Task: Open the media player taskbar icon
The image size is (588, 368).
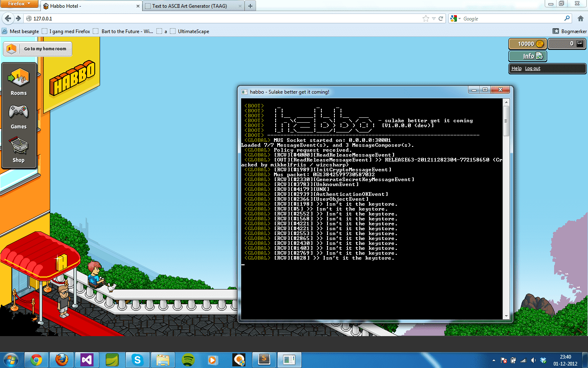Action: [213, 360]
